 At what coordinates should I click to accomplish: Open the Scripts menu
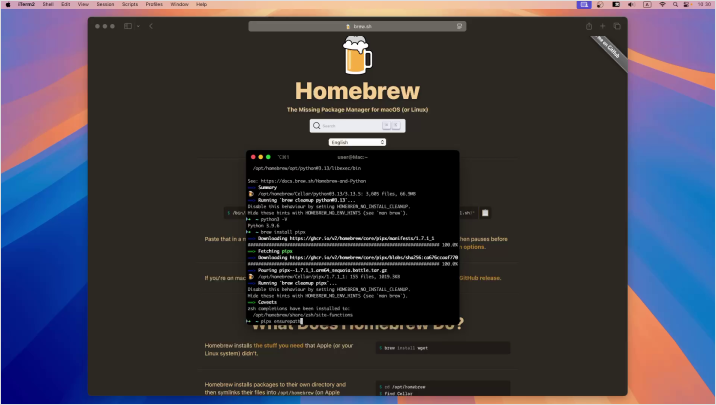pyautogui.click(x=130, y=4)
